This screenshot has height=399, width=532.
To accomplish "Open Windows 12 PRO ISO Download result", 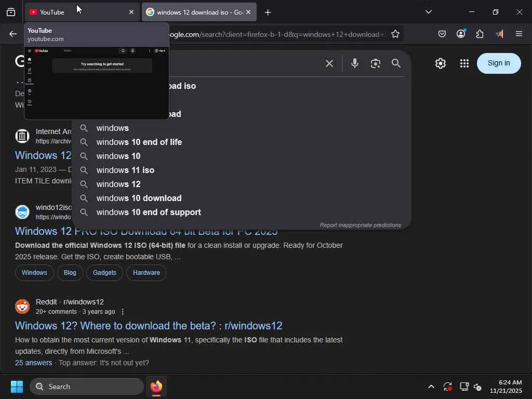I will coord(146,231).
